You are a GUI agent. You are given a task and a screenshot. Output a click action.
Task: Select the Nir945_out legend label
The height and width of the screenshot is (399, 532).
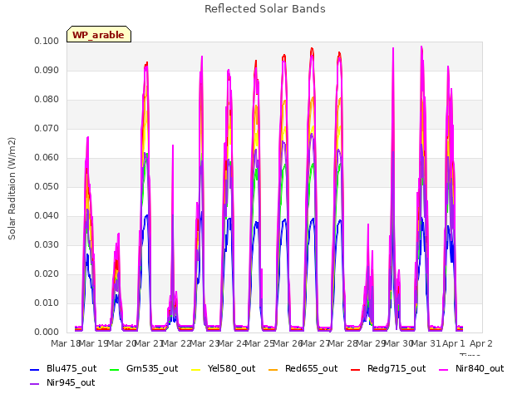pyautogui.click(x=71, y=383)
